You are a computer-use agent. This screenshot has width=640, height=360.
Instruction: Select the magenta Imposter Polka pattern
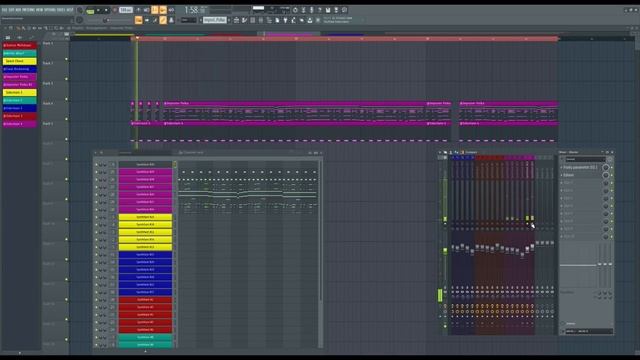(x=20, y=77)
